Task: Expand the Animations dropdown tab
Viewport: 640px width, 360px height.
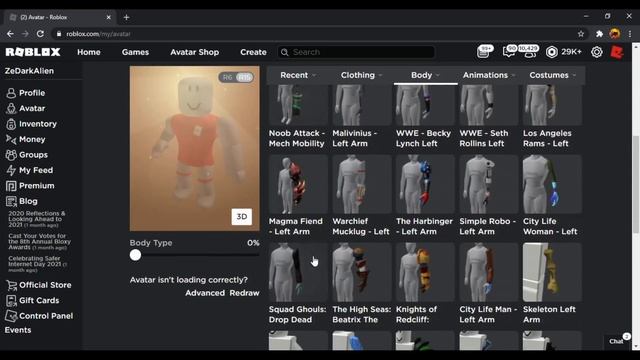Action: [489, 76]
